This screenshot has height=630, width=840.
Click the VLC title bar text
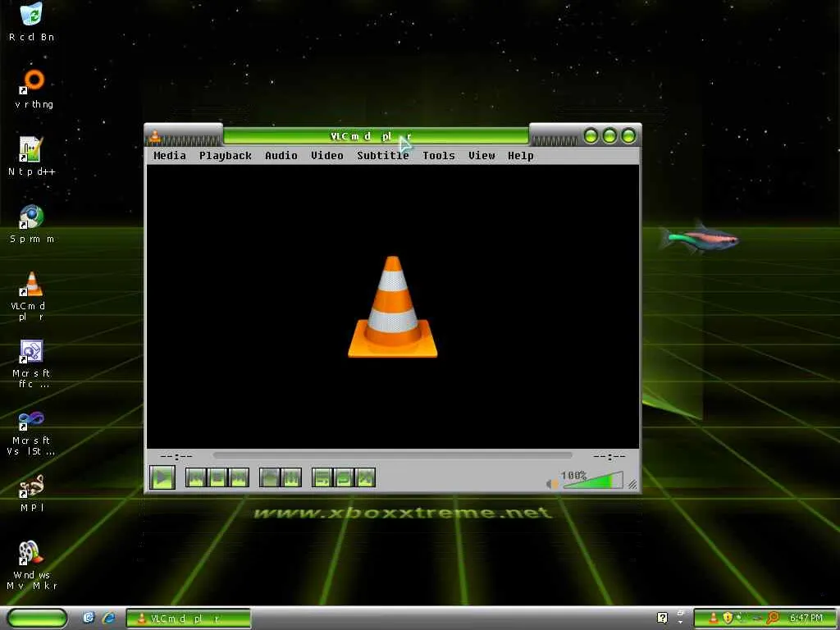(371, 137)
